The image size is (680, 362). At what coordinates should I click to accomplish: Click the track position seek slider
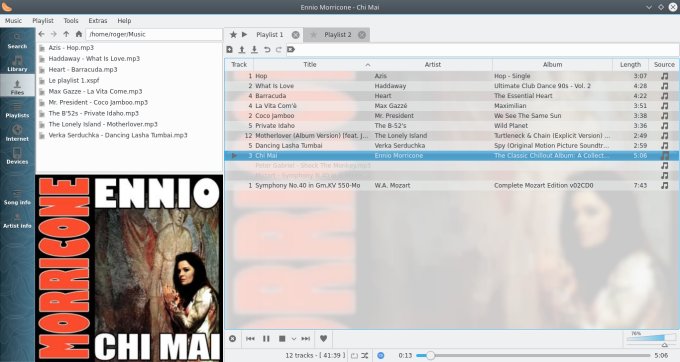pyautogui.click(x=533, y=355)
